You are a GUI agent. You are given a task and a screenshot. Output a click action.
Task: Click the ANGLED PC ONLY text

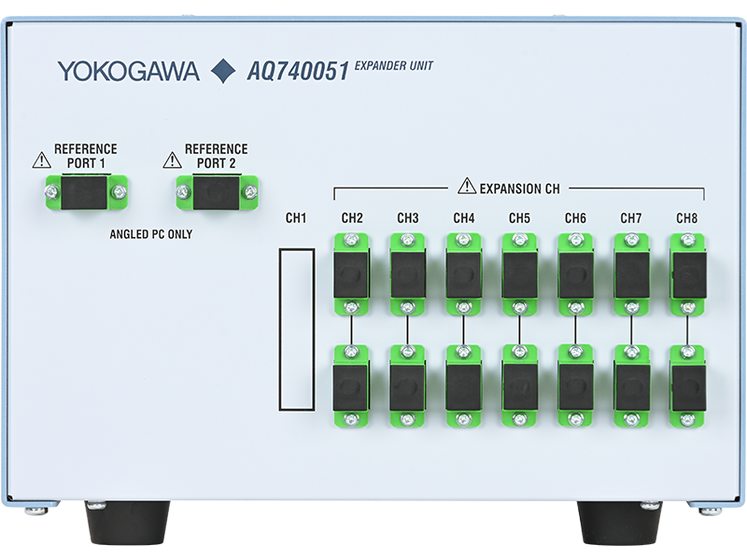(x=151, y=234)
